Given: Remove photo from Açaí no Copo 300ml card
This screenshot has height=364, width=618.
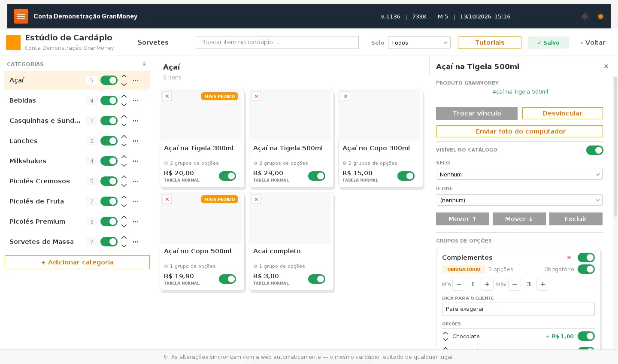Looking at the screenshot, I should tap(345, 96).
